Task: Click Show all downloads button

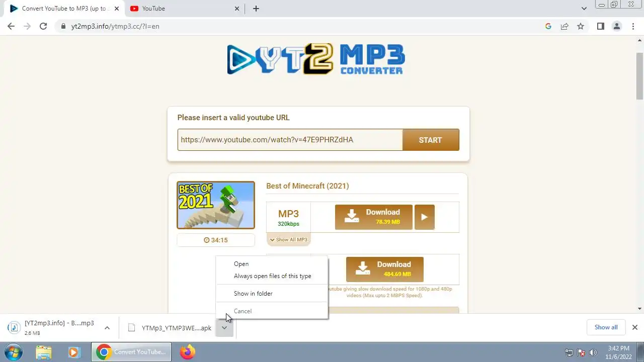Action: click(x=606, y=327)
